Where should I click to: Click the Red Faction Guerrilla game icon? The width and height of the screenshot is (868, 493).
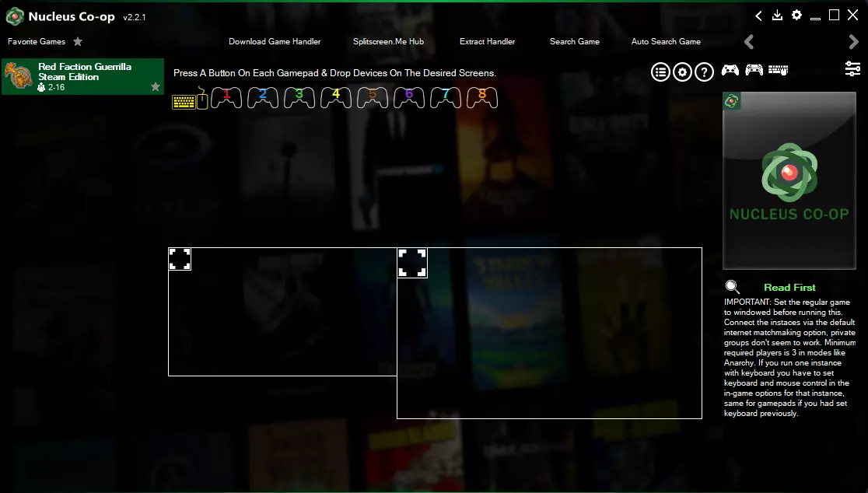18,75
